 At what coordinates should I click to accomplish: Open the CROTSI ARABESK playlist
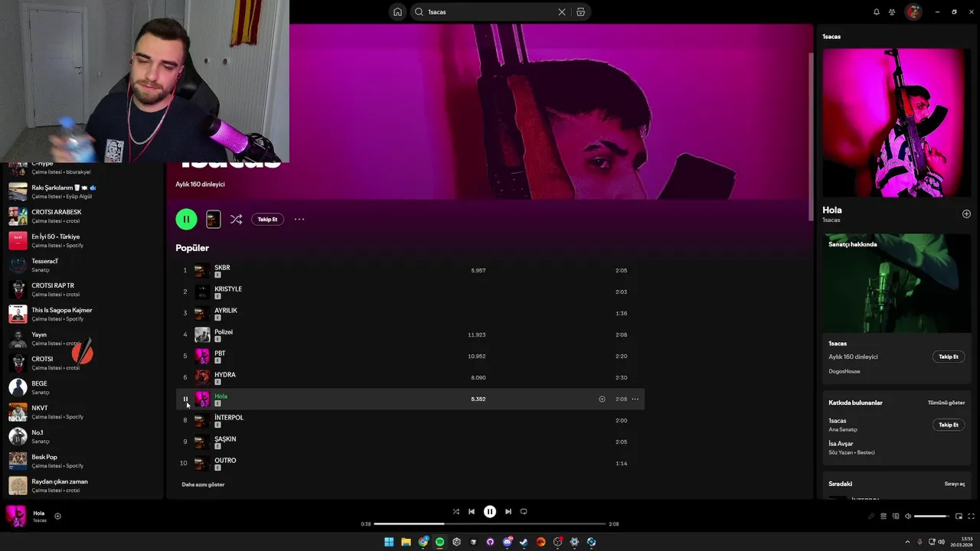[x=83, y=216]
